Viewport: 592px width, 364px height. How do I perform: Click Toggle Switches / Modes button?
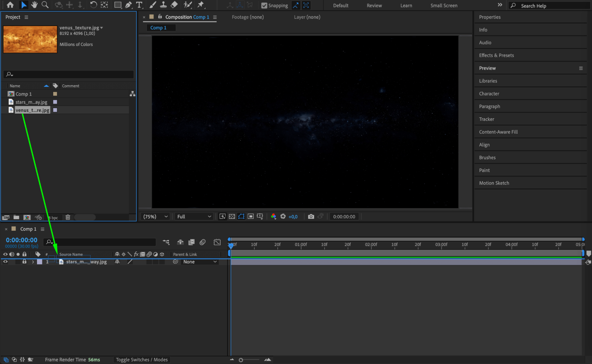coord(142,360)
